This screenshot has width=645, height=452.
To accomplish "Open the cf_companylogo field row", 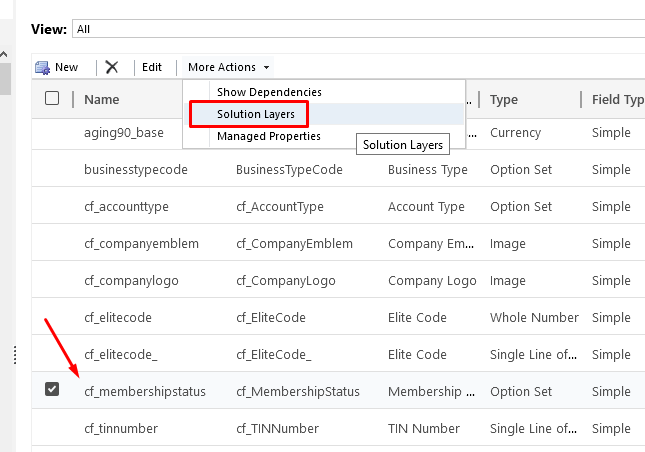I will tap(131, 280).
